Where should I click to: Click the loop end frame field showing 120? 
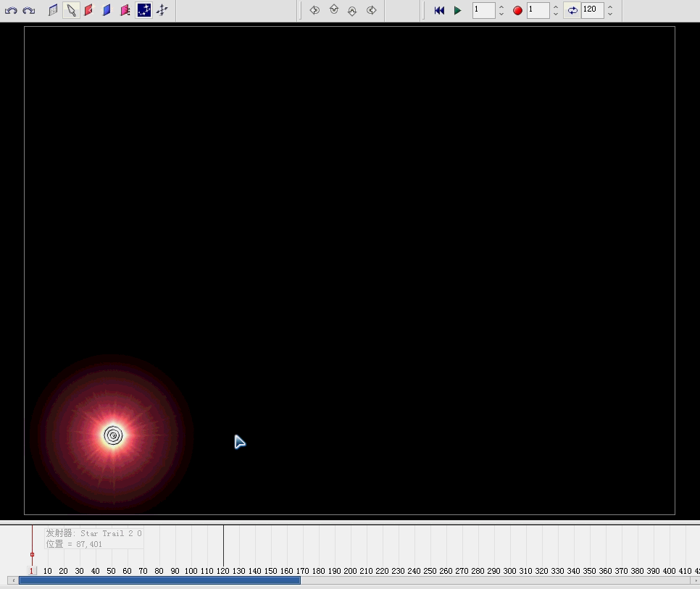(593, 10)
